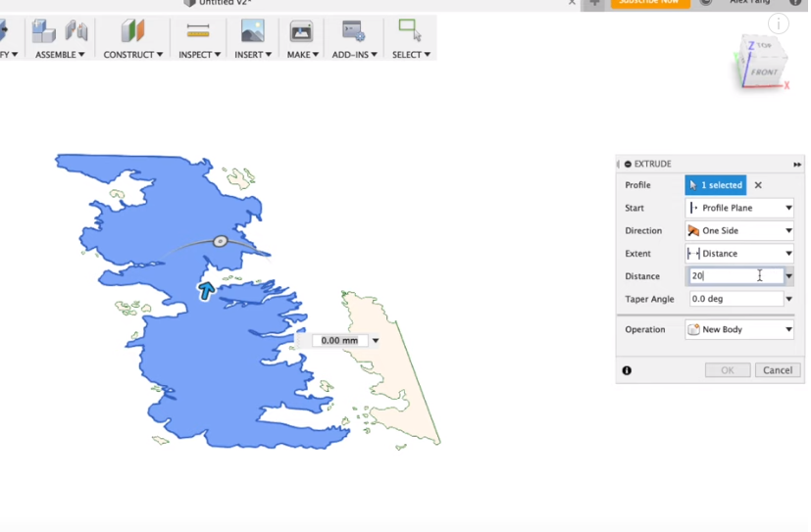
Task: Collapse the EXTRUDE dialog via minus icon
Action: click(628, 164)
